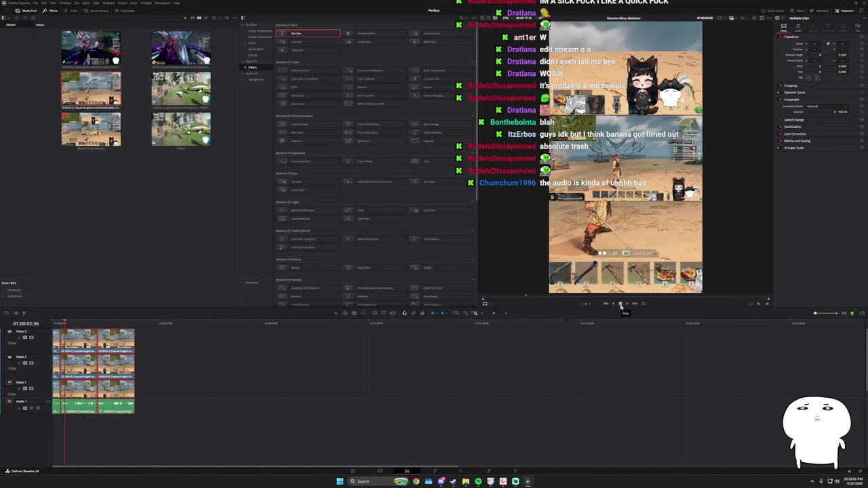Toggle the Effects panel button

(50, 11)
